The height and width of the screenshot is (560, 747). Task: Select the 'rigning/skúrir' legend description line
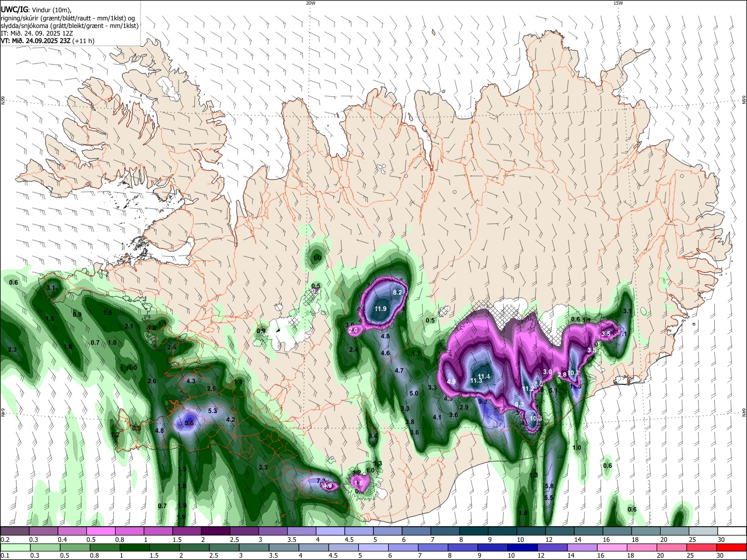tap(68, 17)
